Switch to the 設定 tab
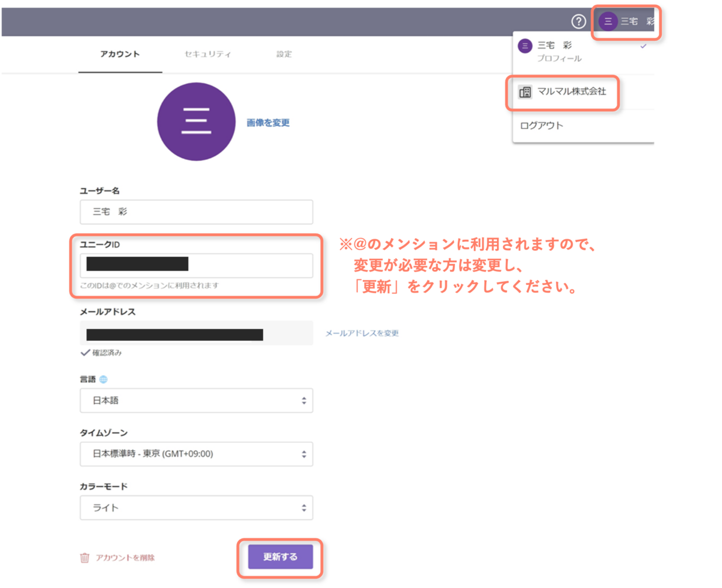722x588 pixels. point(284,54)
